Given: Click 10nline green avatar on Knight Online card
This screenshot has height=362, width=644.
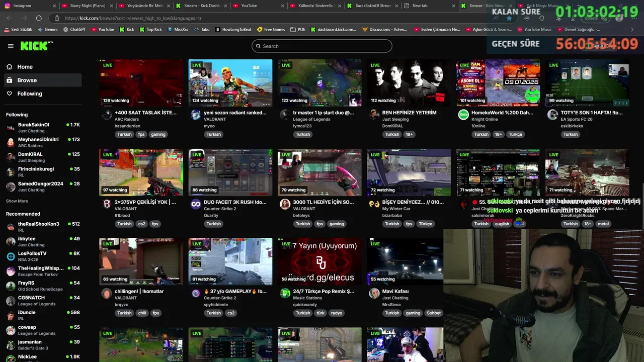Looking at the screenshot, I should coord(463,115).
